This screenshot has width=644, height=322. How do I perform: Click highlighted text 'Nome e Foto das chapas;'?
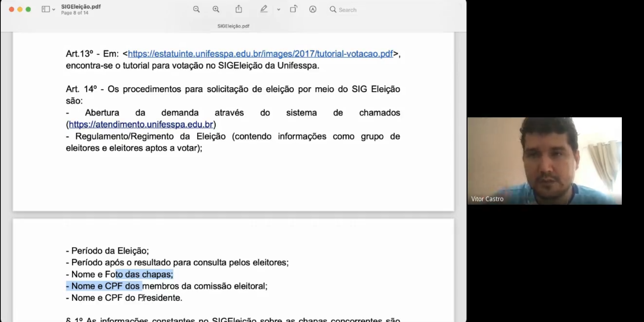pyautogui.click(x=119, y=274)
